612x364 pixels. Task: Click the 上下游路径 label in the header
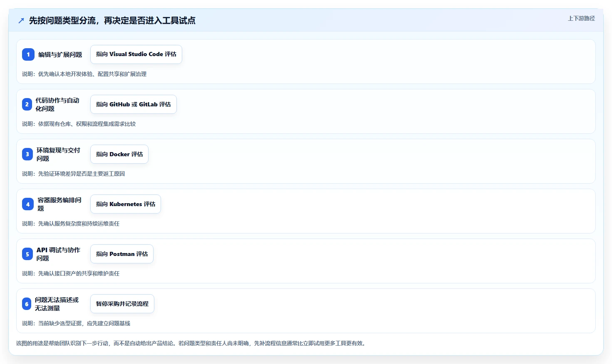tap(581, 18)
